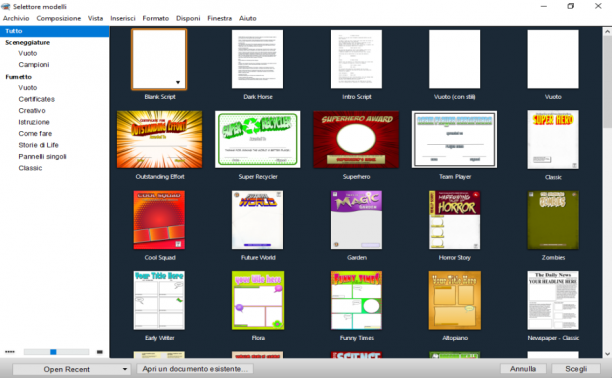Click the scrollbar down arrow
The width and height of the screenshot is (612, 378).
click(x=607, y=354)
